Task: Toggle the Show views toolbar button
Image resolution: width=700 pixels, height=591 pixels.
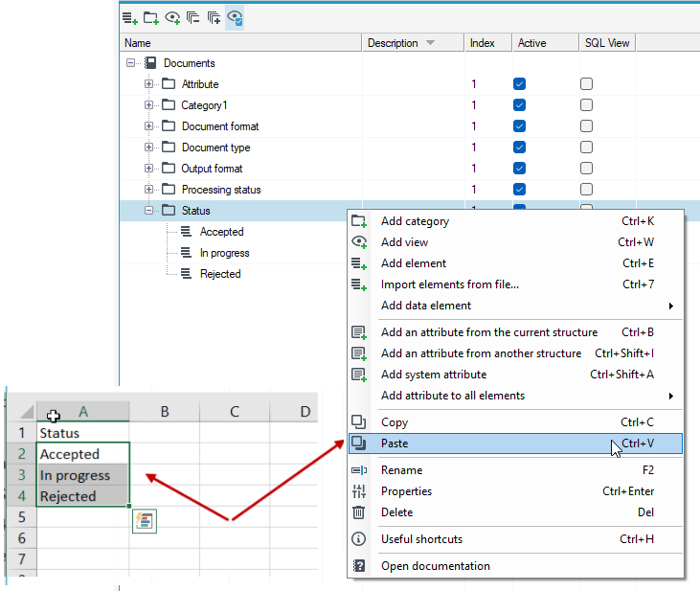Action: [235, 18]
